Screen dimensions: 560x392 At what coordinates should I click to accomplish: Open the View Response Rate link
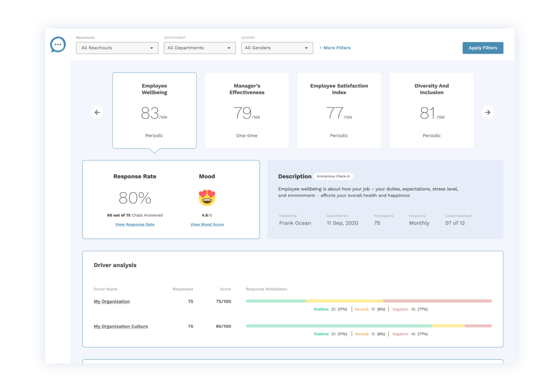(x=135, y=225)
